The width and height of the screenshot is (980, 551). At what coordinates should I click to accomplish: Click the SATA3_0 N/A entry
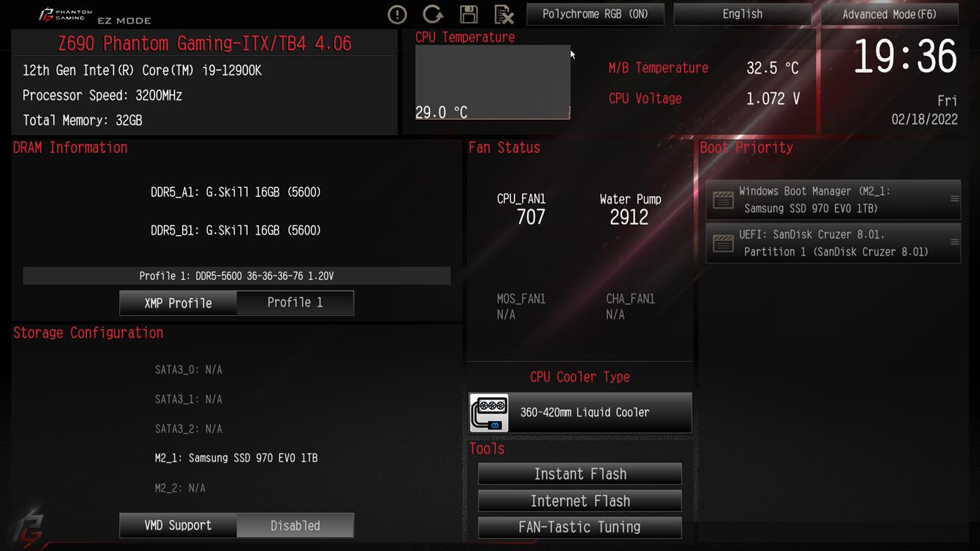[188, 370]
